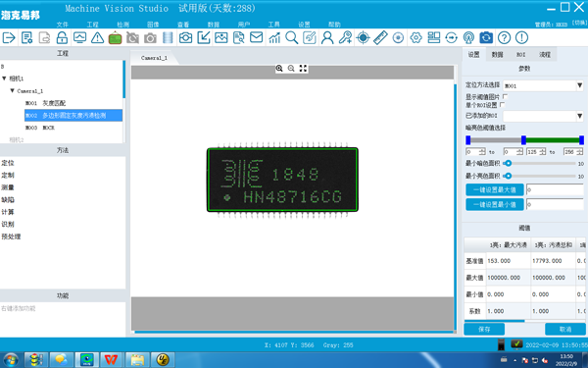This screenshot has height=368, width=588.
Task: Open the envelope mail icon in toolbar
Action: click(256, 37)
